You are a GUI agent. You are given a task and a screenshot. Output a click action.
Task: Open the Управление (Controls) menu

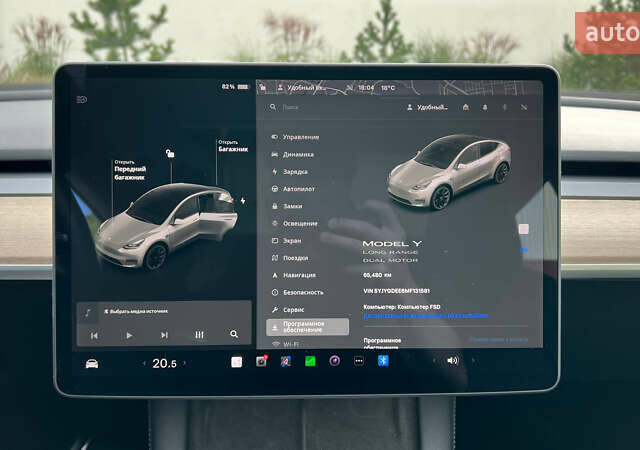[x=296, y=137]
